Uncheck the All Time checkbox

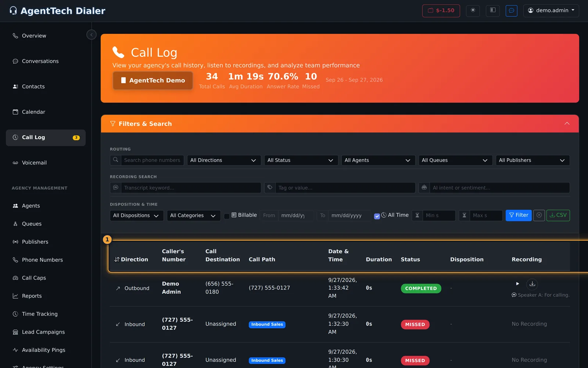(377, 216)
